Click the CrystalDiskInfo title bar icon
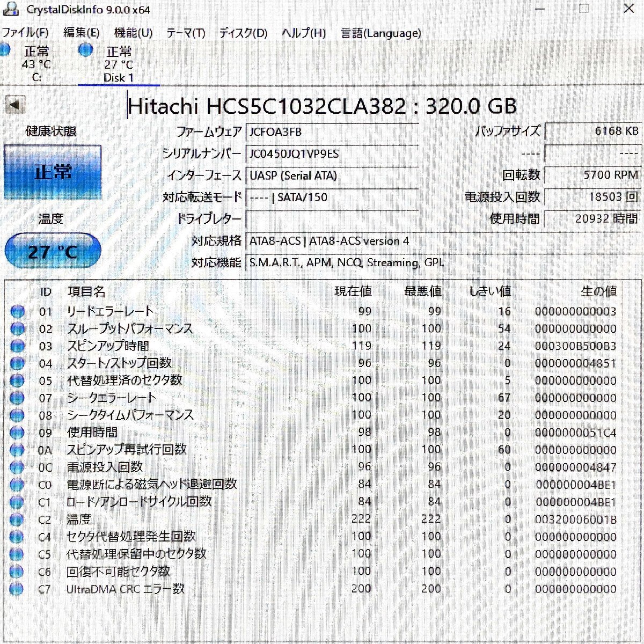 [12, 8]
